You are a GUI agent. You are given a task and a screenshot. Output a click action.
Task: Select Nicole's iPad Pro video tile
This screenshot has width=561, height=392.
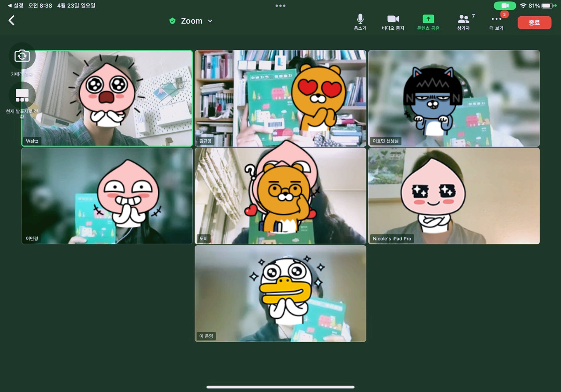pyautogui.click(x=454, y=196)
